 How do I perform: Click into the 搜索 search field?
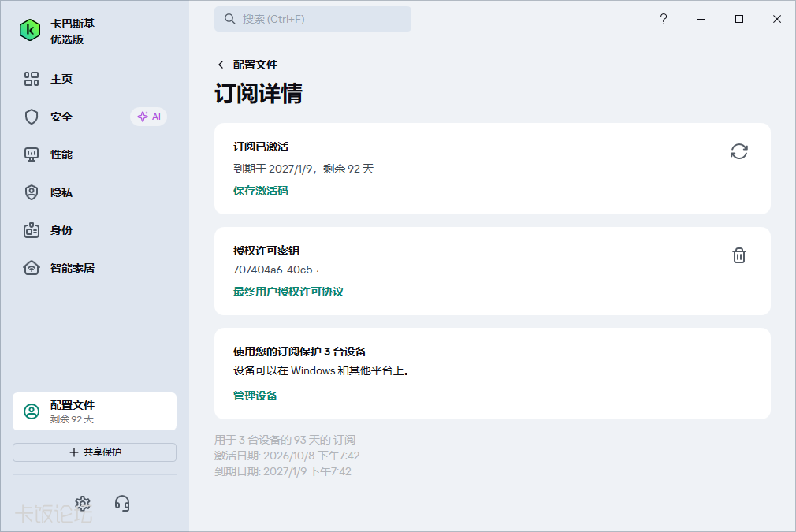[x=313, y=19]
